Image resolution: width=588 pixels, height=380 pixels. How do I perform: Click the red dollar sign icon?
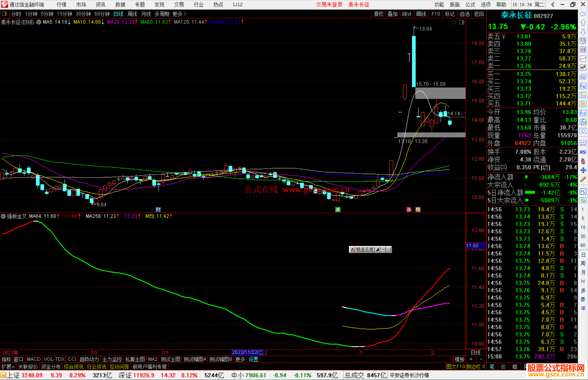(x=583, y=161)
